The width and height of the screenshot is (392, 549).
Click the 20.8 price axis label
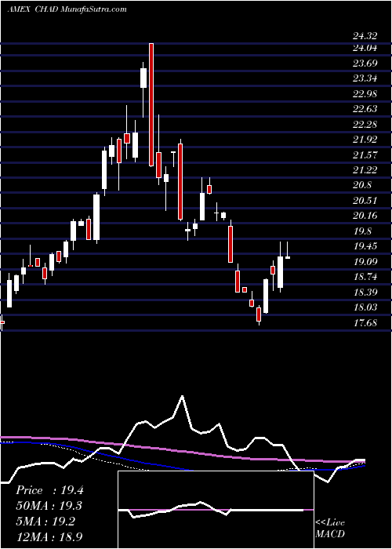point(362,185)
